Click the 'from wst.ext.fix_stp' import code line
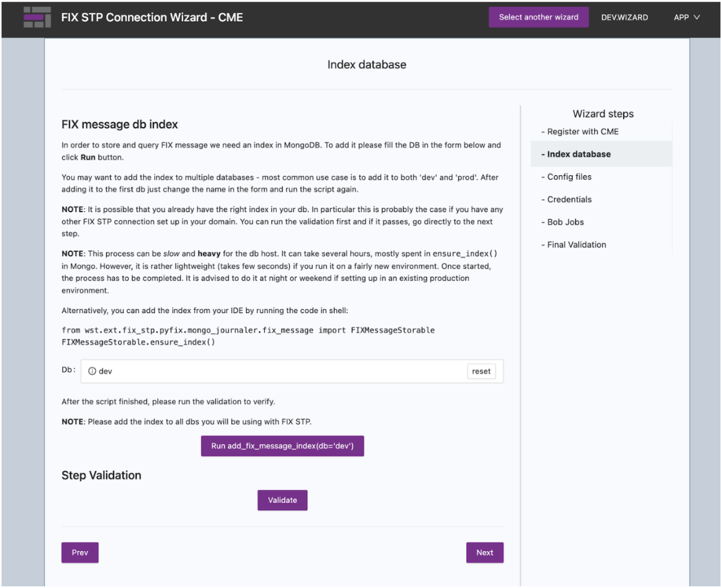Viewport: 721px width, 588px height. tap(248, 330)
